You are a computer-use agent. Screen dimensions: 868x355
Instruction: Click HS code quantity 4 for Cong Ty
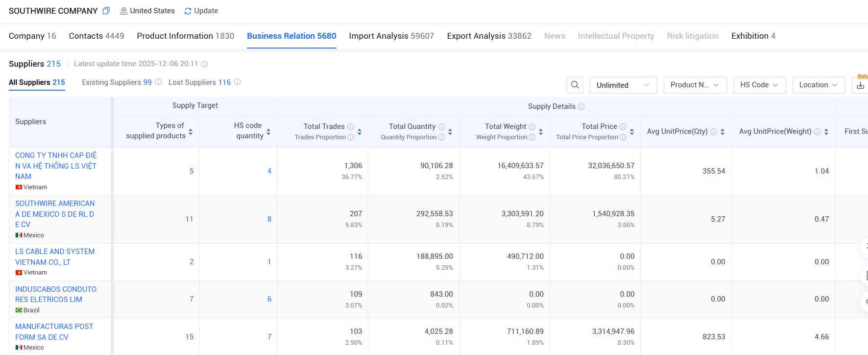pyautogui.click(x=269, y=171)
